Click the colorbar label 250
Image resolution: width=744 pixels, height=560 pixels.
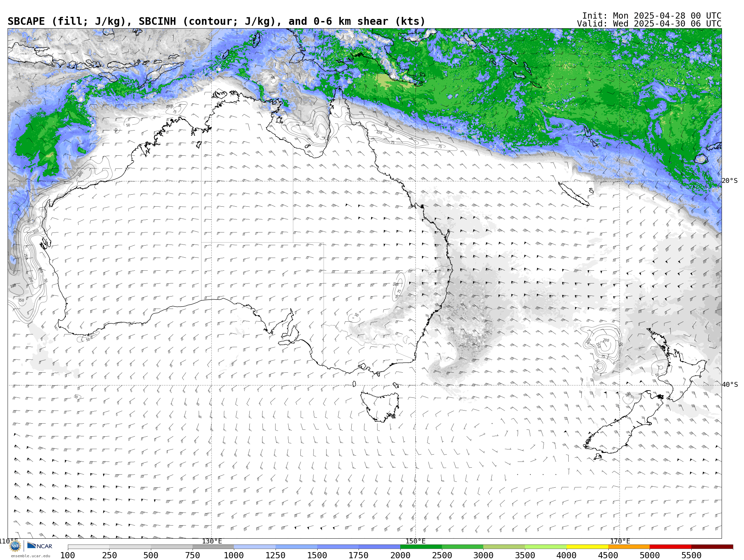(109, 556)
